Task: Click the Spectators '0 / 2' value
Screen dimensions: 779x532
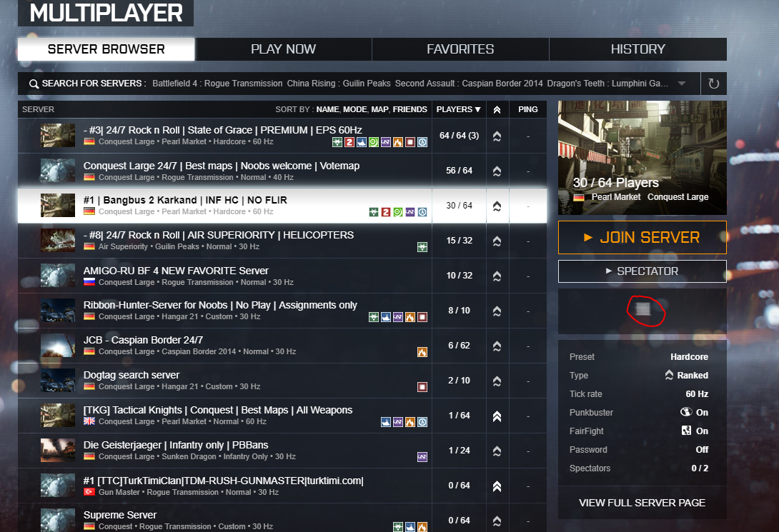Action: tap(700, 468)
